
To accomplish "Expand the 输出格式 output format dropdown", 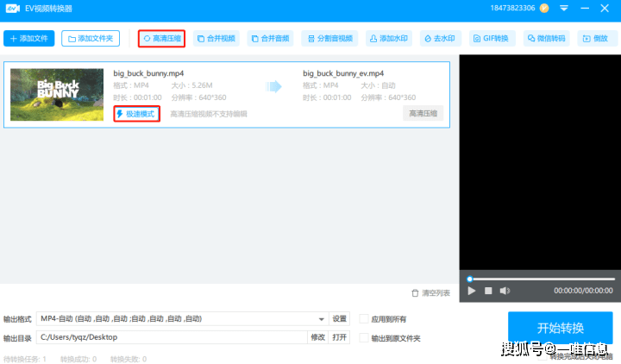I will [x=322, y=319].
